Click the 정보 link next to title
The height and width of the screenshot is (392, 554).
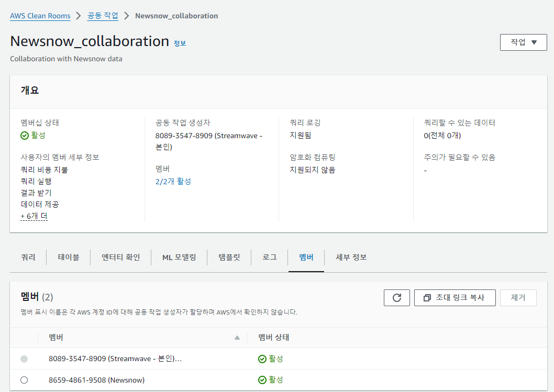click(x=180, y=43)
